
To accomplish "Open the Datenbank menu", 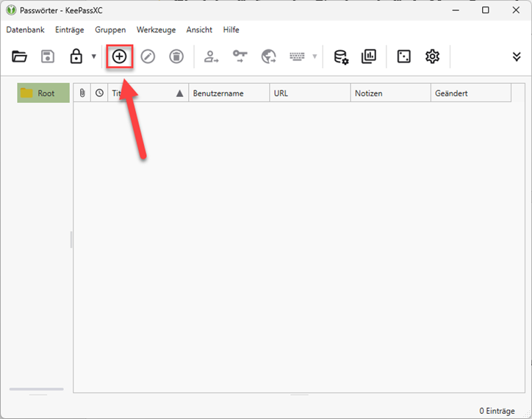I will pos(26,30).
